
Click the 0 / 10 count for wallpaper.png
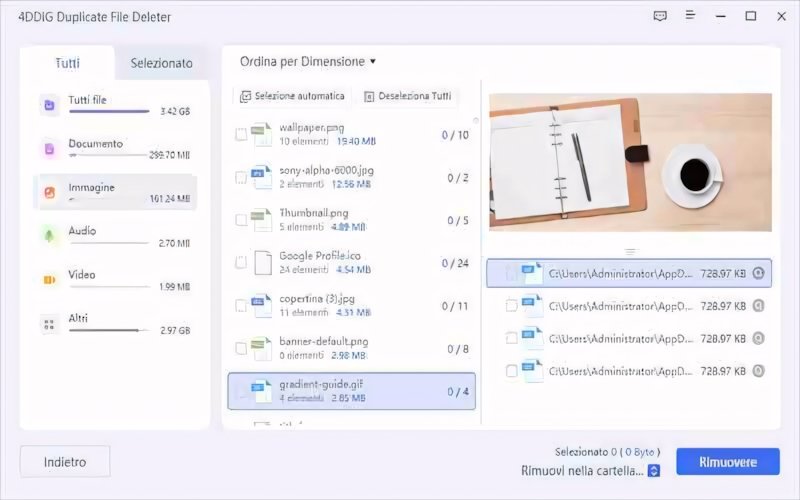(455, 135)
